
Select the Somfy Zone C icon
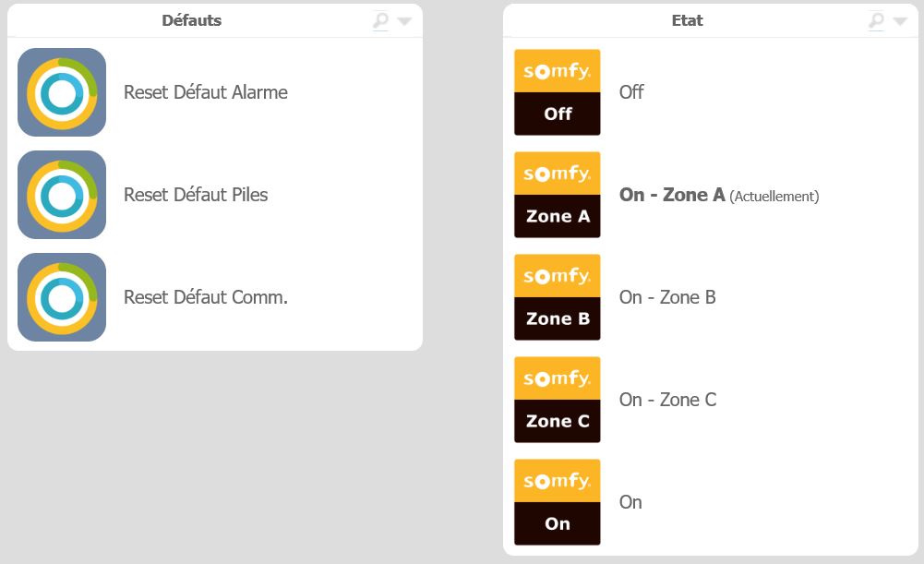tap(558, 401)
